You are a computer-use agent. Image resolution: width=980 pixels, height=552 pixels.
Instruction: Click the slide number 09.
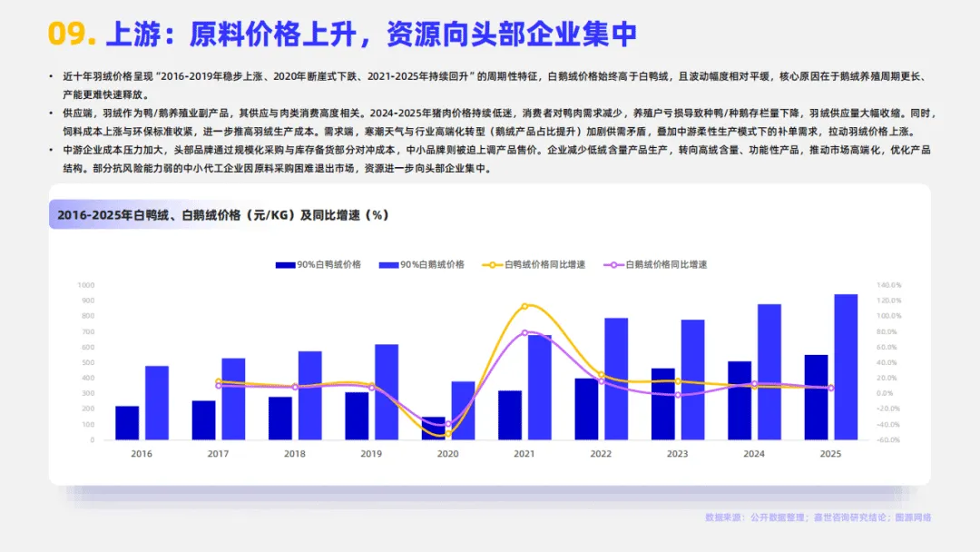click(72, 34)
